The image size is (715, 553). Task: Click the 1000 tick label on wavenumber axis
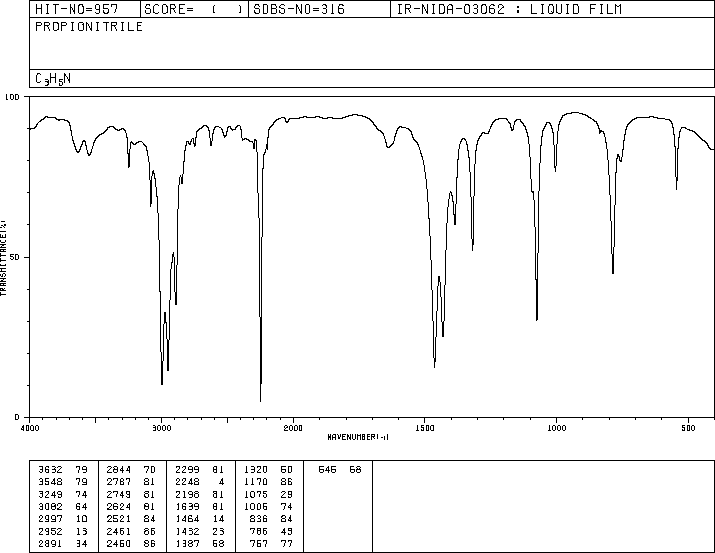556,428
